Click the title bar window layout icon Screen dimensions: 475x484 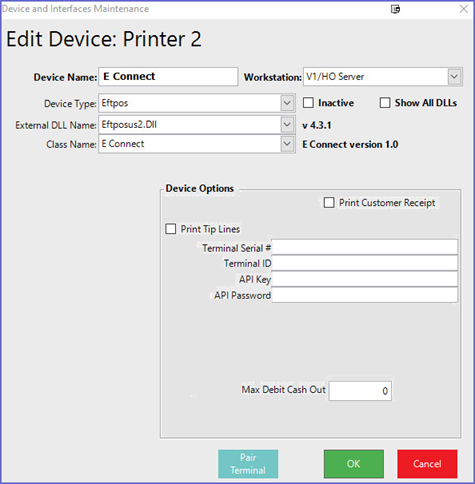pyautogui.click(x=395, y=9)
